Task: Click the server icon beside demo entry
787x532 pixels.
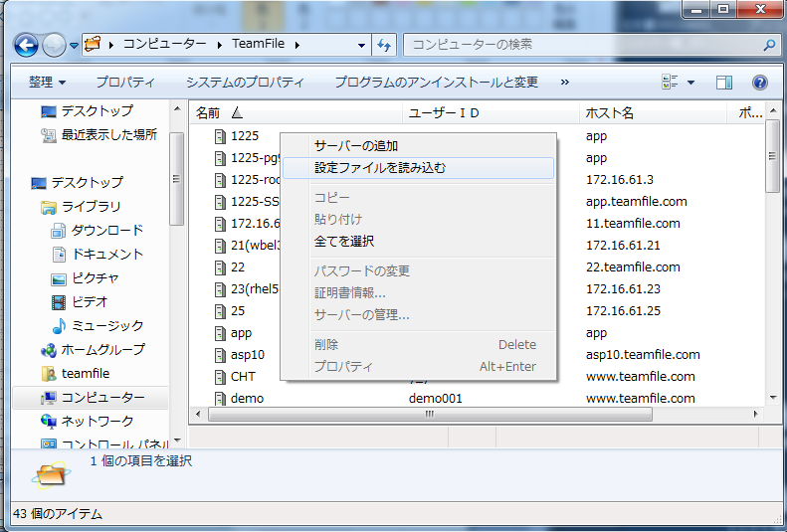Action: click(221, 399)
